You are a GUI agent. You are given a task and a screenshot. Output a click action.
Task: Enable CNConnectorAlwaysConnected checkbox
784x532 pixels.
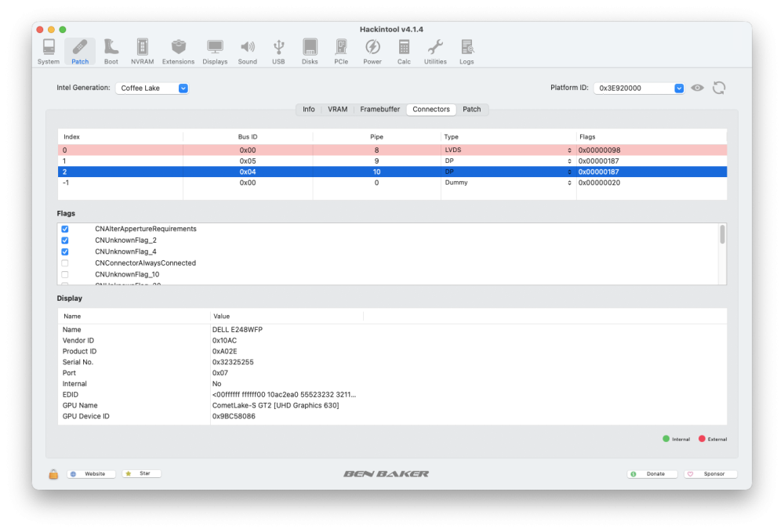[65, 263]
